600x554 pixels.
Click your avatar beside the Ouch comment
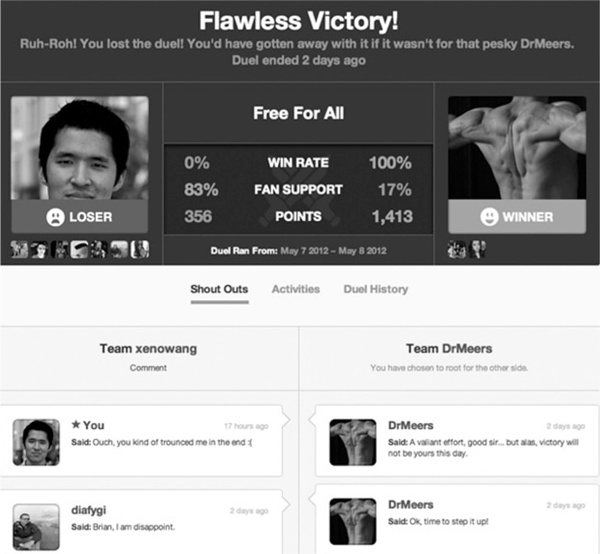[36, 442]
